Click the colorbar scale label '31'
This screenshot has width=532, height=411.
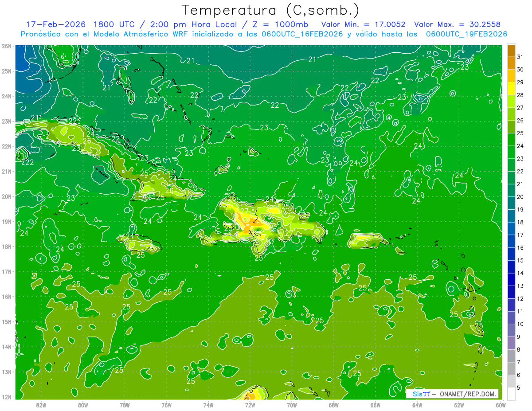pyautogui.click(x=520, y=56)
